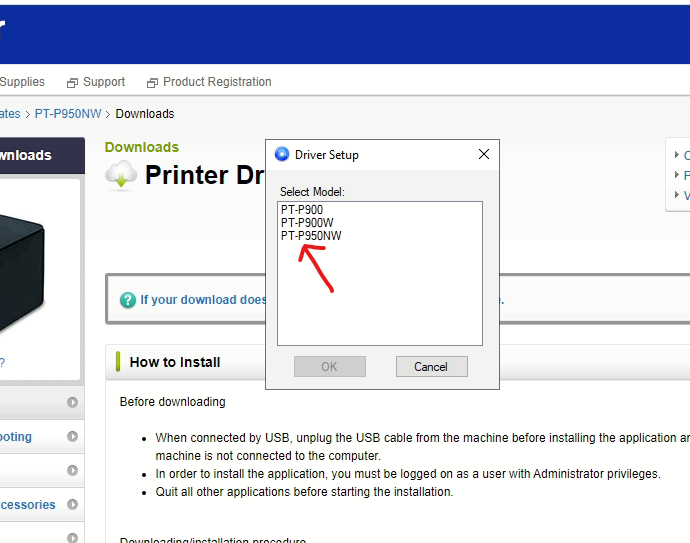The width and height of the screenshot is (690, 543).
Task: Open the 'If your download does' help link
Action: (x=204, y=300)
